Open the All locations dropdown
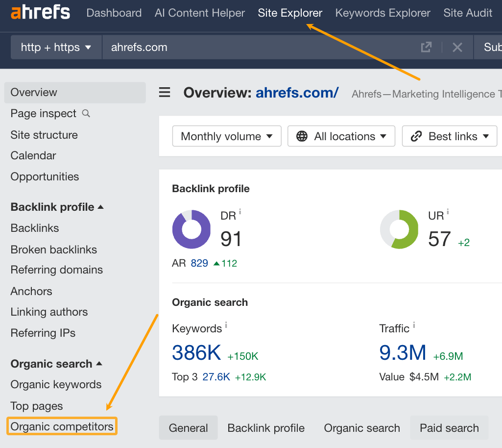The image size is (502, 448). pos(341,136)
